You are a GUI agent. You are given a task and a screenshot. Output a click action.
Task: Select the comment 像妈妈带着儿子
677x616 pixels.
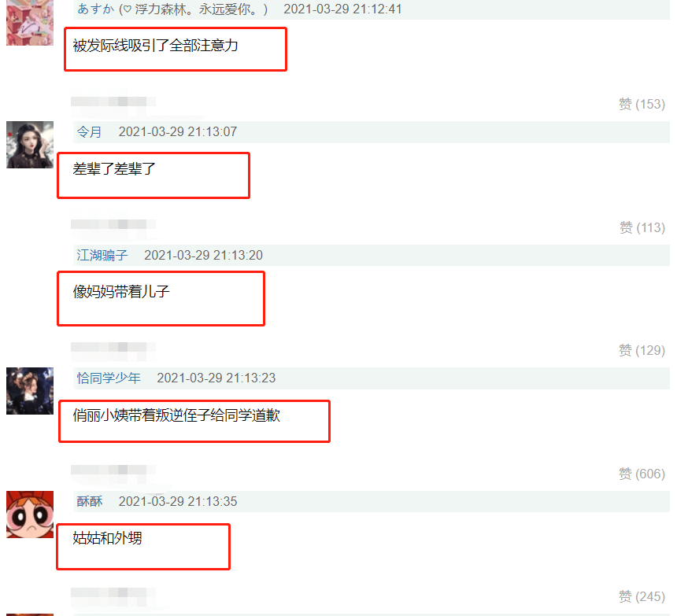click(121, 292)
